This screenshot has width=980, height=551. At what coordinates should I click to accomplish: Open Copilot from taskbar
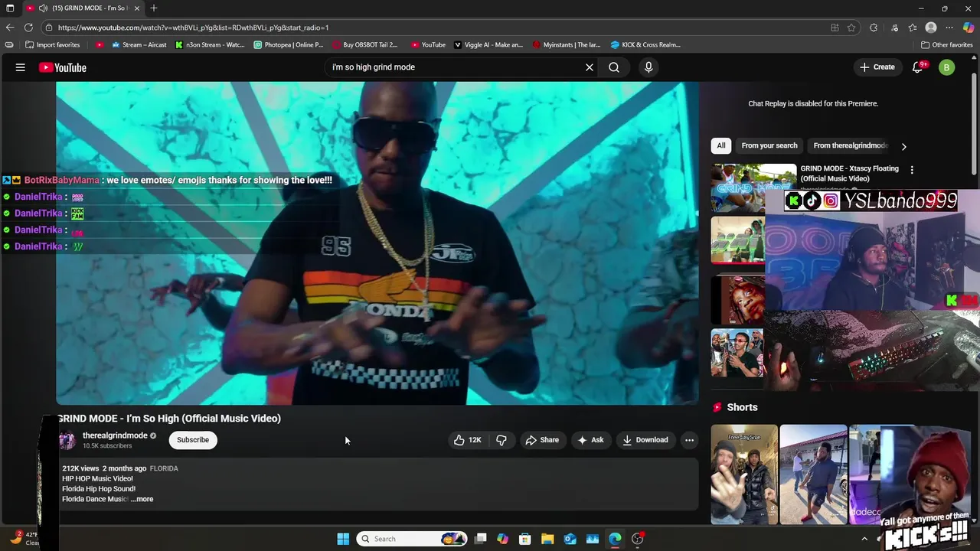502,539
